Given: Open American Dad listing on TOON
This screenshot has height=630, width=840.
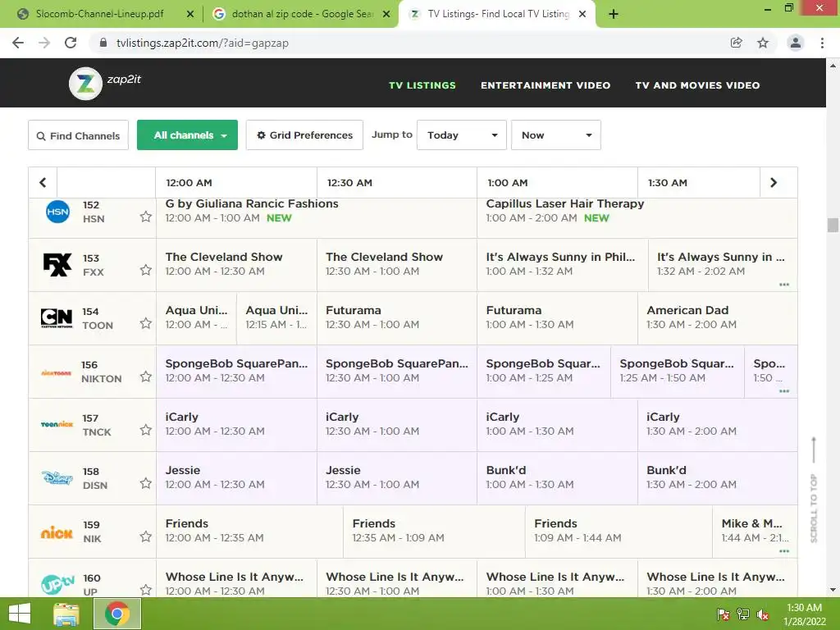Looking at the screenshot, I should (x=717, y=317).
